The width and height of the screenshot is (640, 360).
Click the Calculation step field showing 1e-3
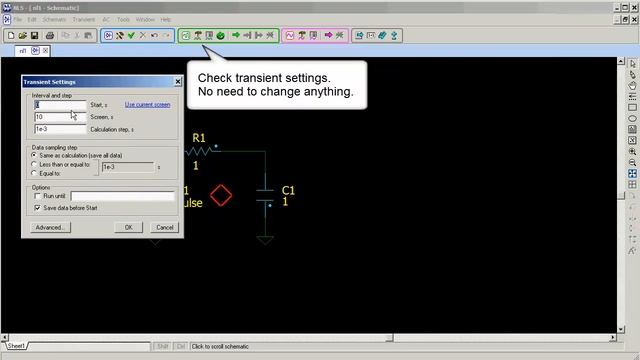[x=60, y=129]
